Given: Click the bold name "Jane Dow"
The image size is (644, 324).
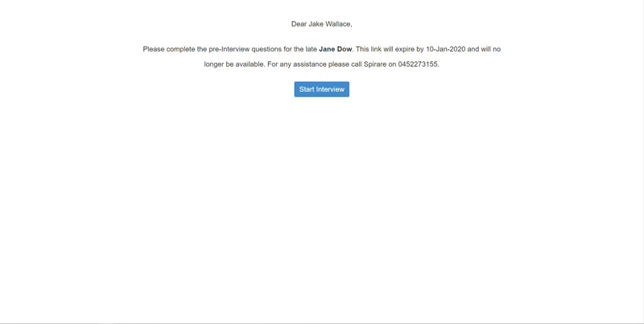Looking at the screenshot, I should coord(335,49).
